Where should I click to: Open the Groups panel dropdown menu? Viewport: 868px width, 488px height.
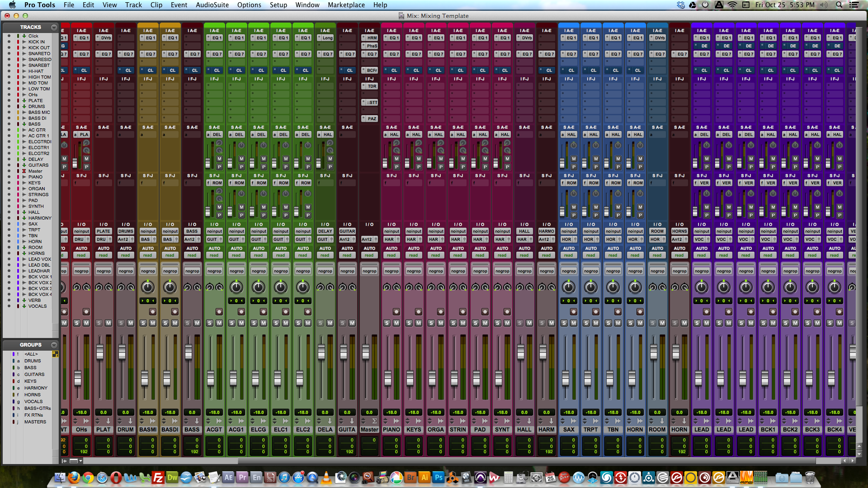point(54,344)
